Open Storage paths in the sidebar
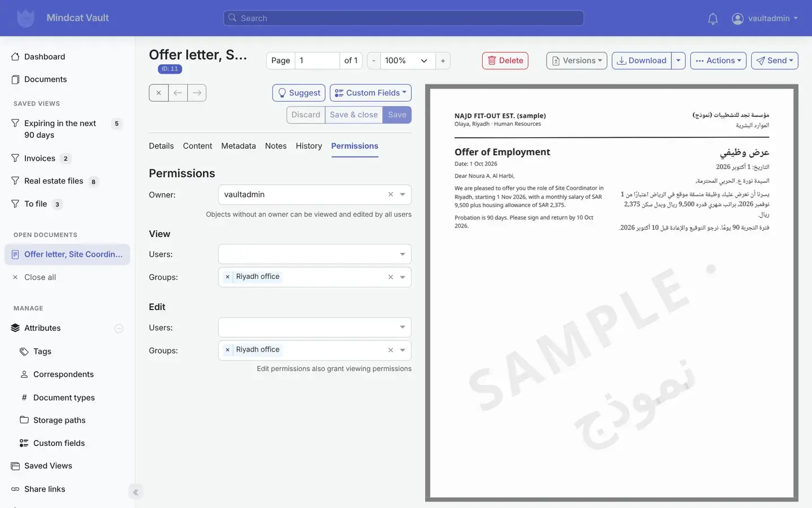 pos(59,420)
